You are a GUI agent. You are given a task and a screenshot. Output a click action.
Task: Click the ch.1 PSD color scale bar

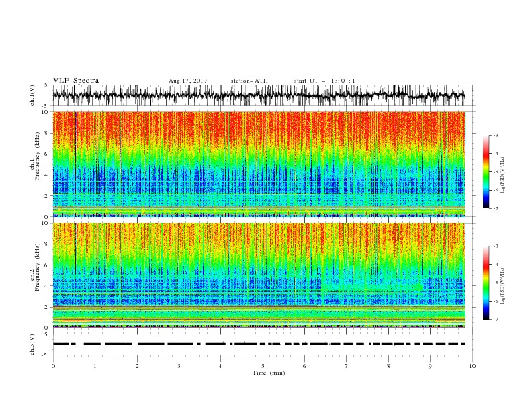pos(486,172)
